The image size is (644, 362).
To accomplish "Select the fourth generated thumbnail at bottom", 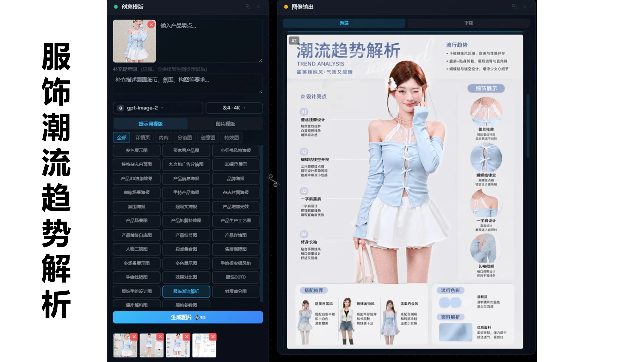I will coord(204,345).
